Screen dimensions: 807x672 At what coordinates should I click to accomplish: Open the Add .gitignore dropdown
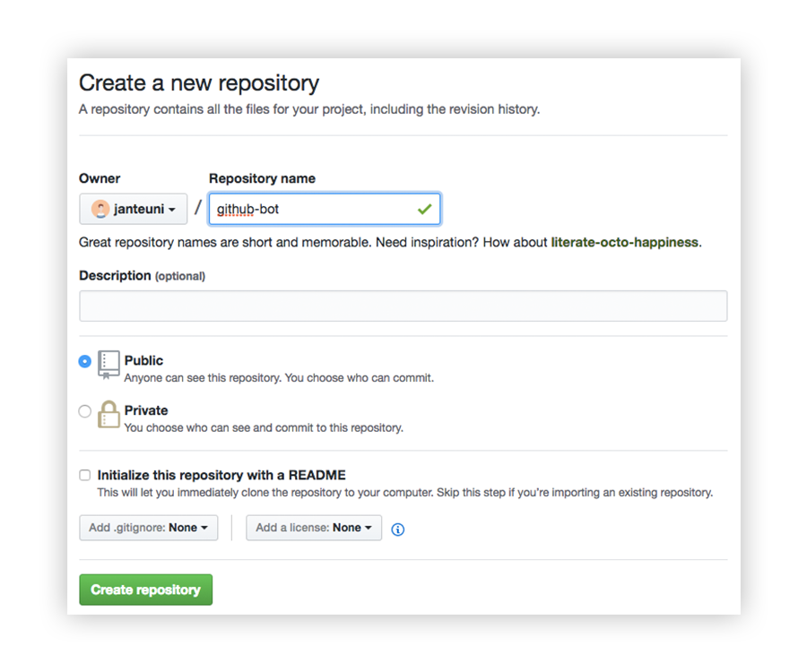tap(148, 528)
